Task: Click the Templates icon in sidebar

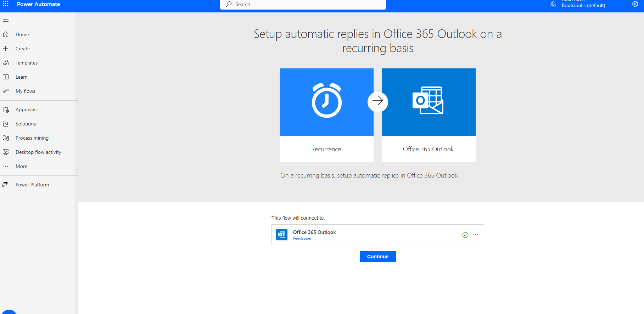Action: [6, 63]
